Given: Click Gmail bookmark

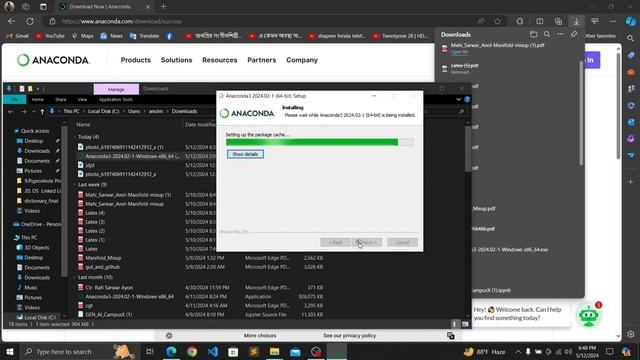Looking at the screenshot, I should tap(18, 36).
